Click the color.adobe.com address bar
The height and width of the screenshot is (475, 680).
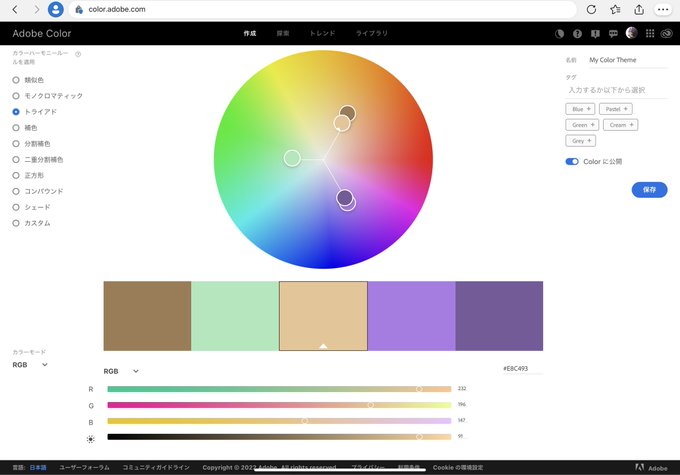click(x=322, y=9)
